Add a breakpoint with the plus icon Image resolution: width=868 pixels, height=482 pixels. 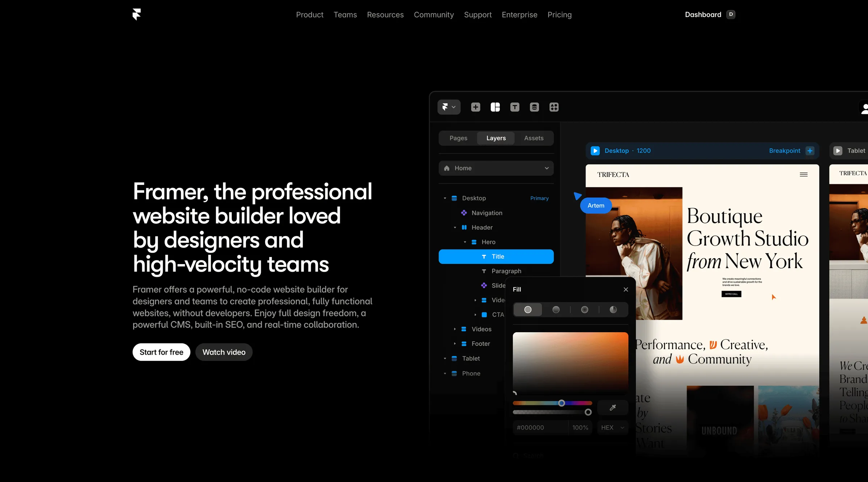coord(810,151)
